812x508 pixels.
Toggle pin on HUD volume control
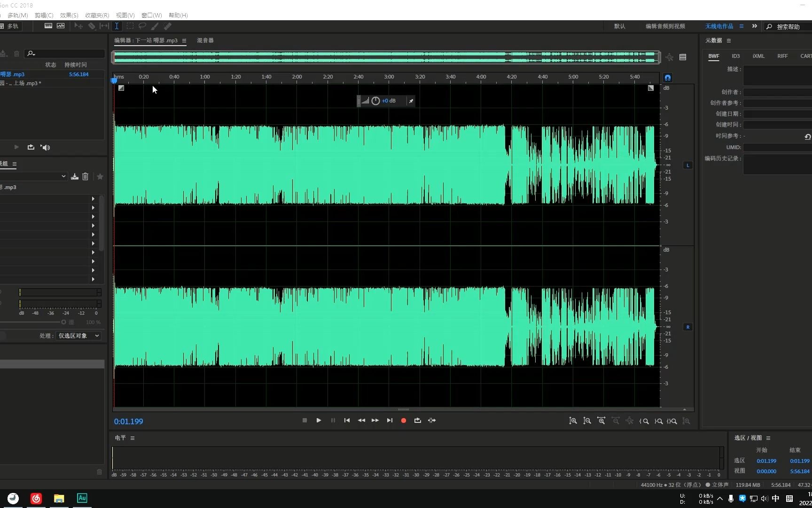tap(411, 101)
